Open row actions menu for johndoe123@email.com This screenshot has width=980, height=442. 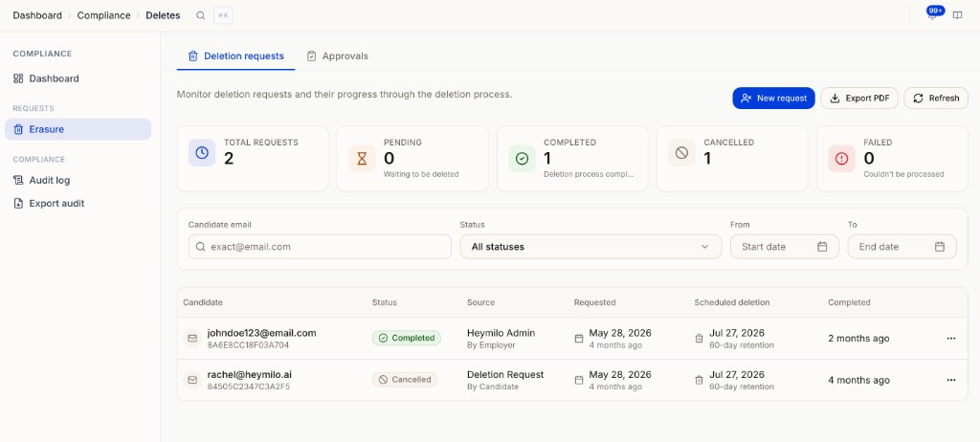tap(951, 339)
